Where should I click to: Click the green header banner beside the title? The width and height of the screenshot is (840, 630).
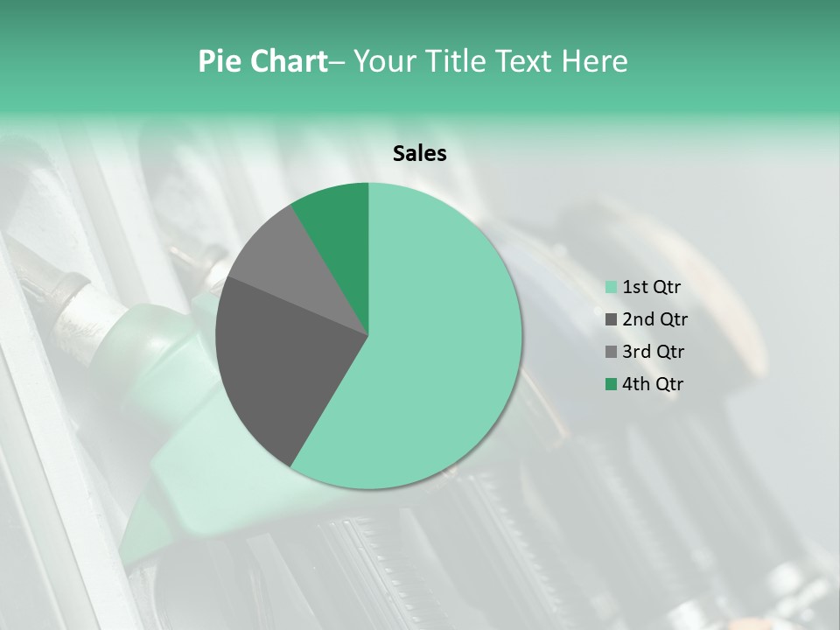tap(734, 59)
